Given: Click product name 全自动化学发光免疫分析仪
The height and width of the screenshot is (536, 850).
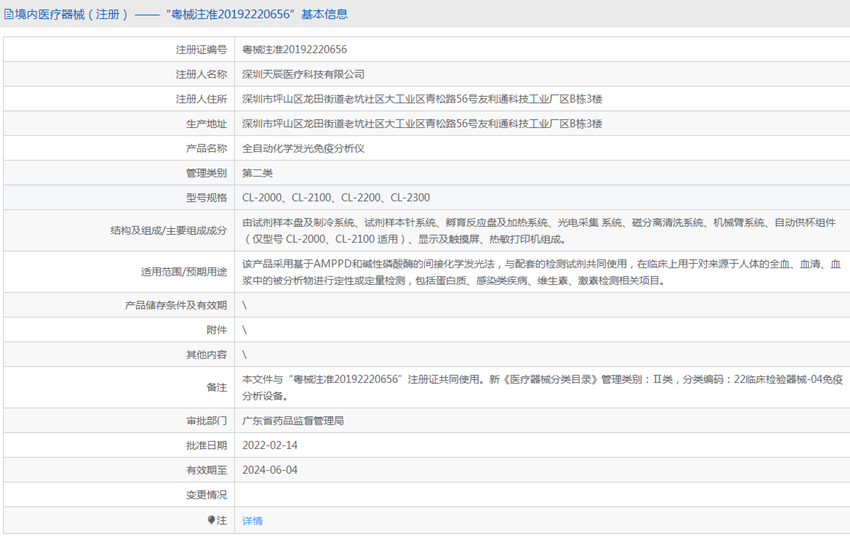Looking at the screenshot, I should pos(303,148).
